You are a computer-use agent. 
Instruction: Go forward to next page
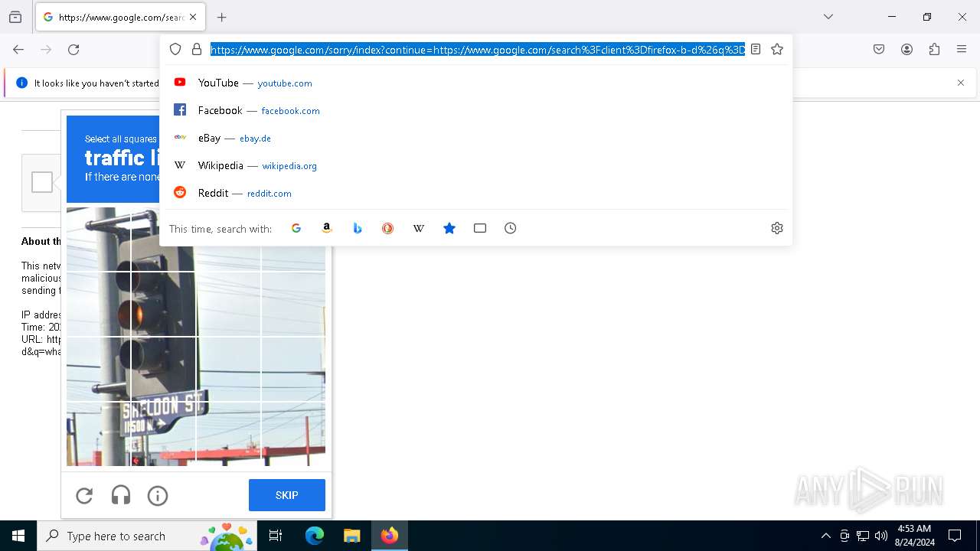tap(46, 50)
